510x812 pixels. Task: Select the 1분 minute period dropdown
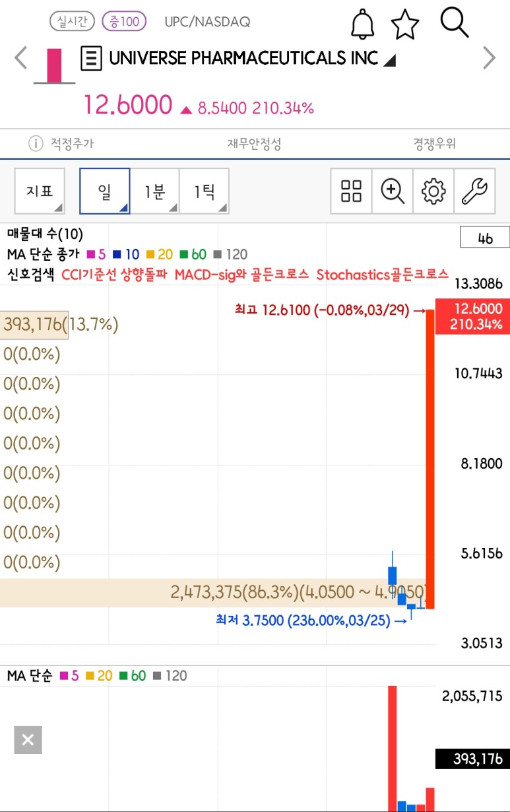154,191
